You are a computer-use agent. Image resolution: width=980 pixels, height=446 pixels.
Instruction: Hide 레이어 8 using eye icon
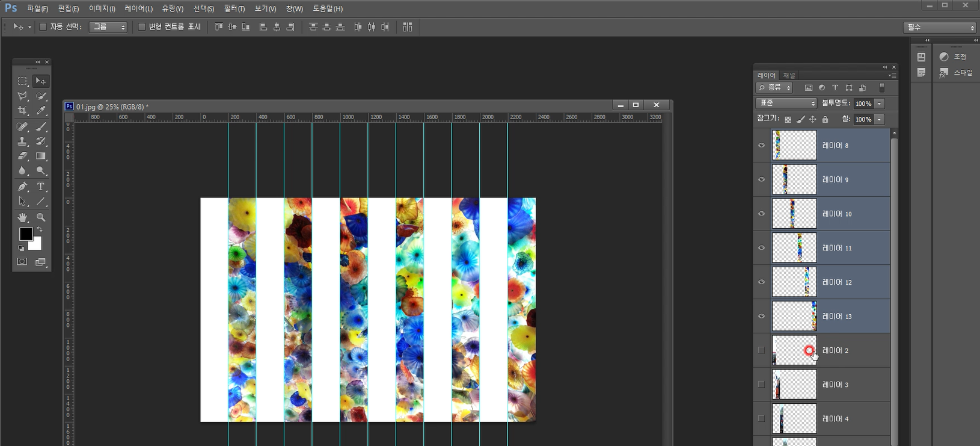(x=762, y=146)
